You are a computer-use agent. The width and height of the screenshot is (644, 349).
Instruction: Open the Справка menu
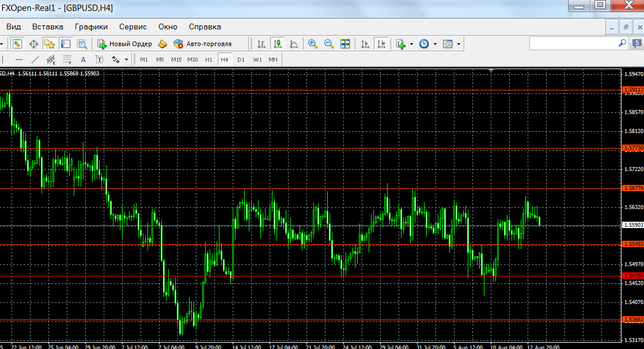pyautogui.click(x=205, y=26)
